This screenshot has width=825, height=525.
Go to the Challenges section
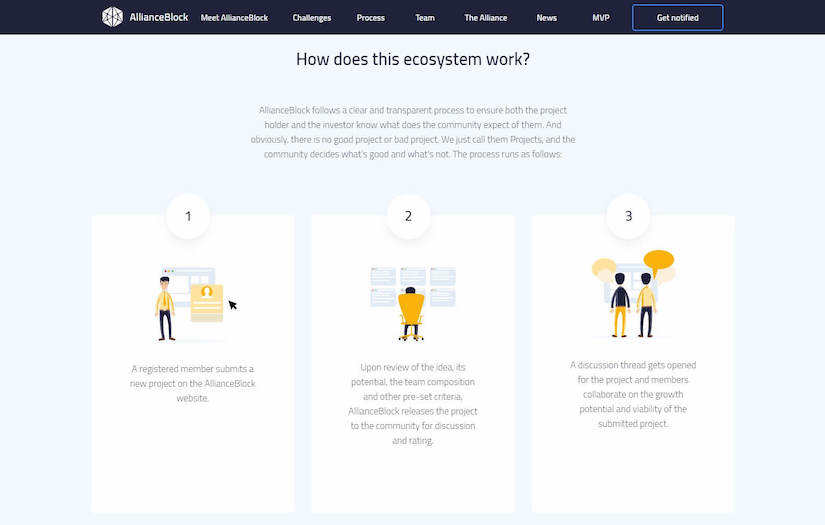point(311,18)
